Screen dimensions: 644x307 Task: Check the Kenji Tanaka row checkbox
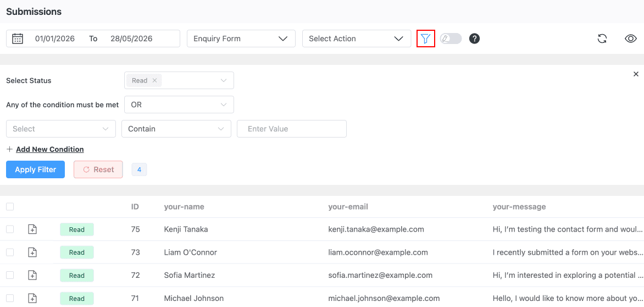pyautogui.click(x=10, y=229)
